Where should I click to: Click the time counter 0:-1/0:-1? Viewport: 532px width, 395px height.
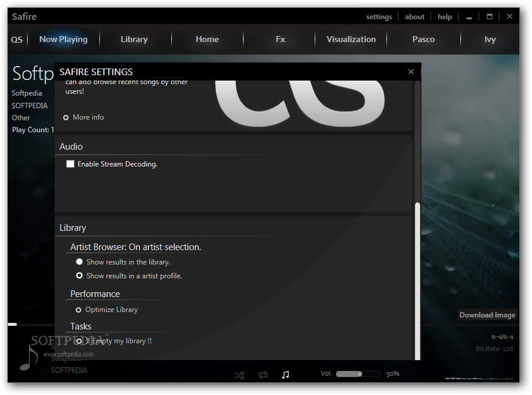coord(503,337)
